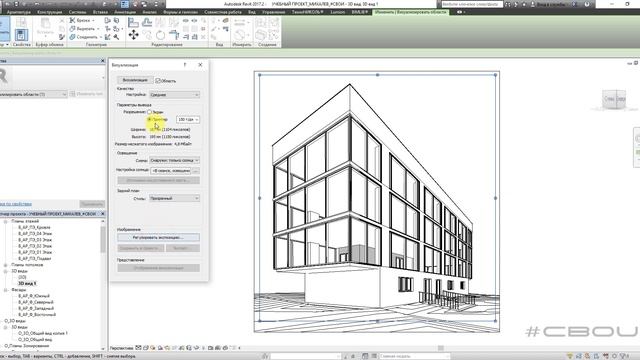
Task: Select the В_АР_Ф_Восточный elevation
Action: 37,315
